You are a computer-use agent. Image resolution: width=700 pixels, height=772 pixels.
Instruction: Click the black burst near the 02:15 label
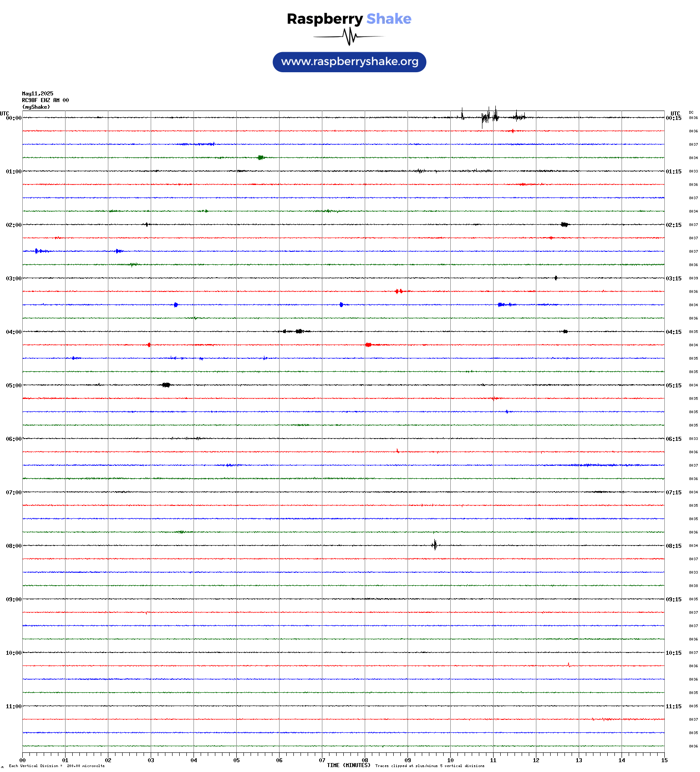pyautogui.click(x=564, y=224)
